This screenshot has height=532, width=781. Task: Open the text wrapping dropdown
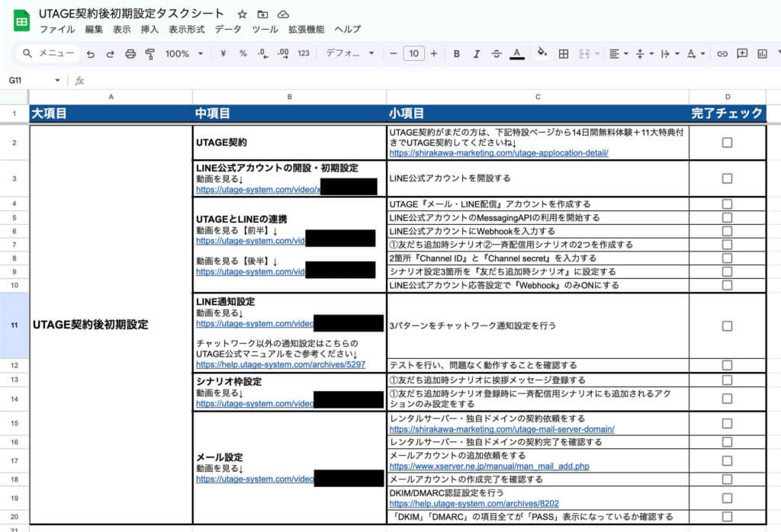pos(670,54)
